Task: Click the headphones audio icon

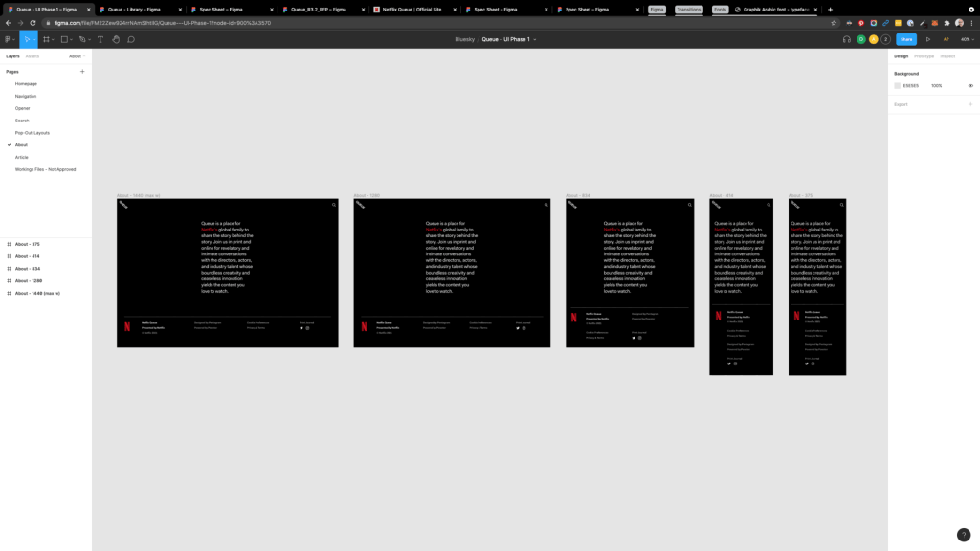Action: tap(846, 39)
